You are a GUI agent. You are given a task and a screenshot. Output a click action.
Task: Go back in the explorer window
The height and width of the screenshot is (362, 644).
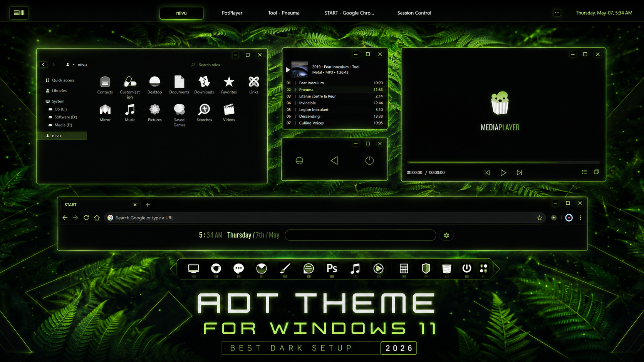coord(43,65)
